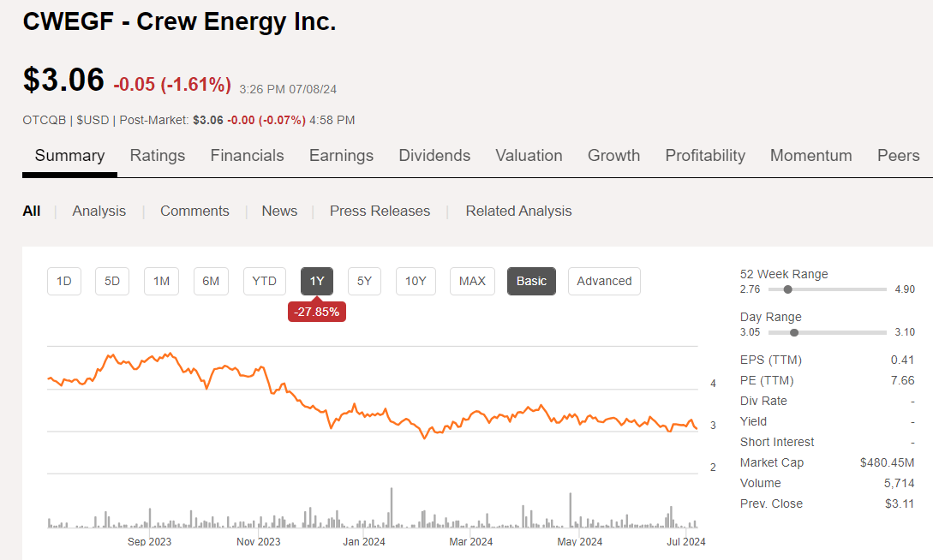This screenshot has width=933, height=560.
Task: Select the YTD chart option
Action: click(x=264, y=281)
